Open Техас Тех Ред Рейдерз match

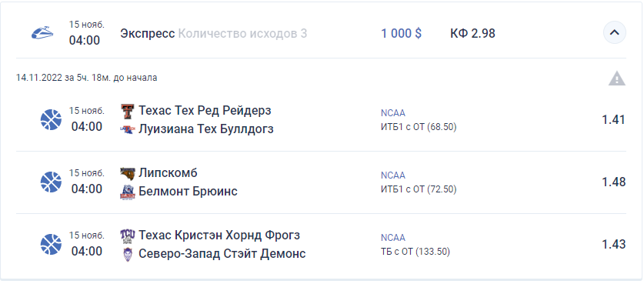pyautogui.click(x=205, y=111)
